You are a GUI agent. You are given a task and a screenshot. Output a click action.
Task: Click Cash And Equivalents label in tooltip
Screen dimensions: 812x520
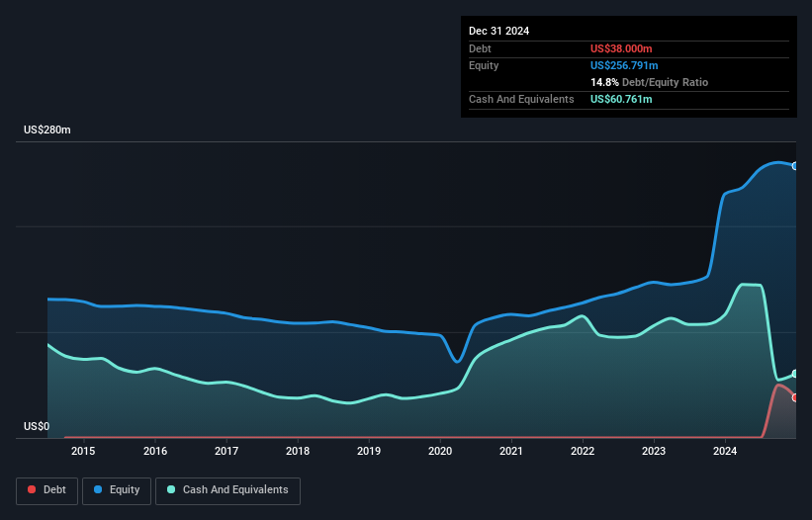tap(521, 99)
